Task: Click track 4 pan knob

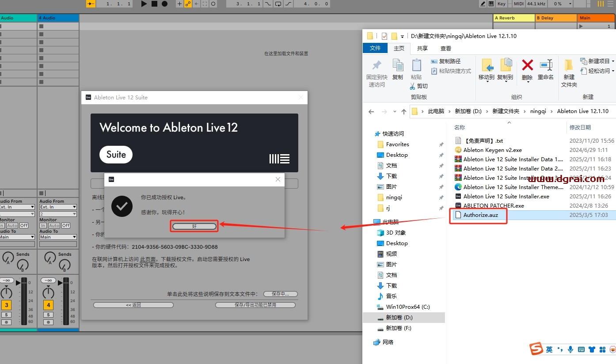Action: coord(48,292)
